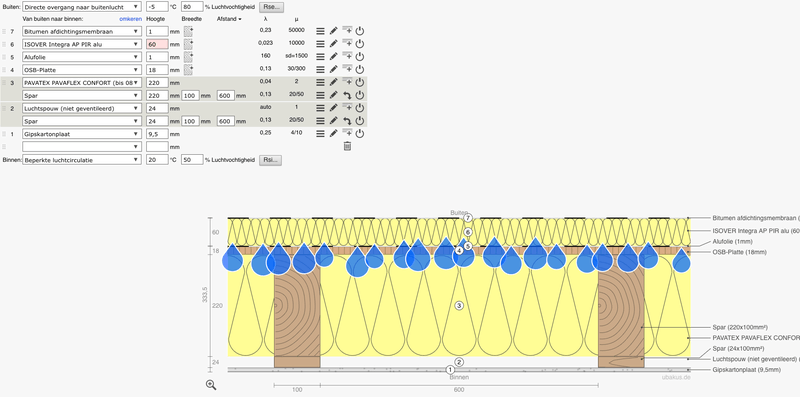This screenshot has width=800, height=397.
Task: Open hamburger menu for Alufolie layer
Action: tap(320, 57)
